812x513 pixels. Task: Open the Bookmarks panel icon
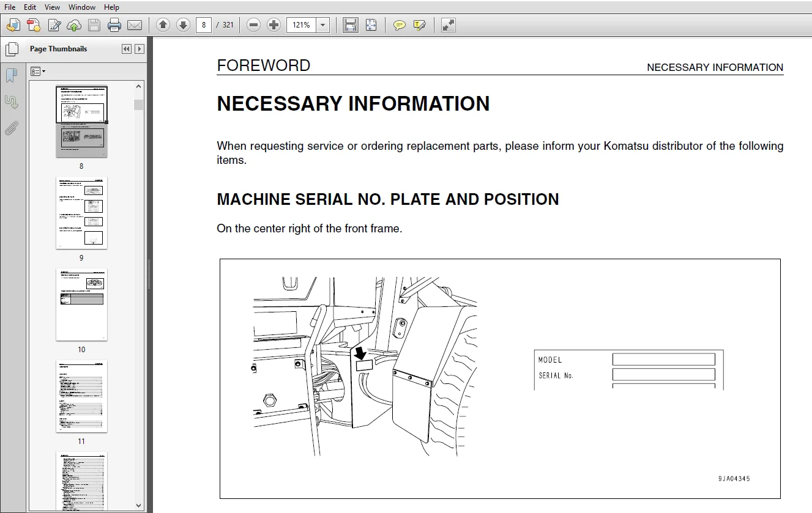[12, 76]
